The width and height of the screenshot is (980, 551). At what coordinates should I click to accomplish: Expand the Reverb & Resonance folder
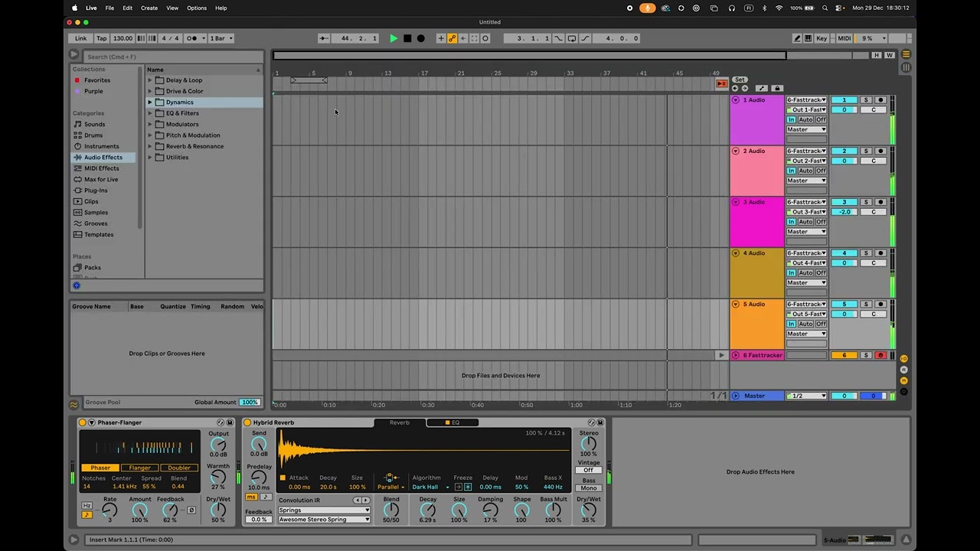pos(150,146)
